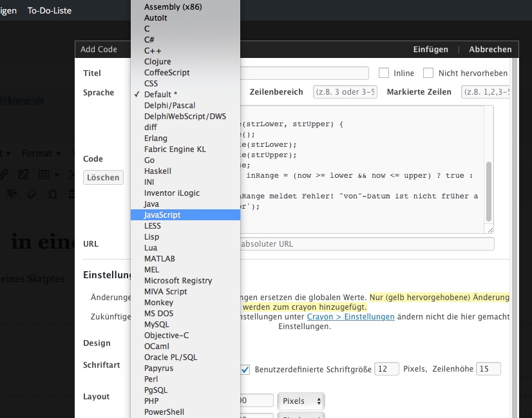Image resolution: width=532 pixels, height=418 pixels.
Task: Click the table icon in editor toolbar
Action: pos(44,175)
